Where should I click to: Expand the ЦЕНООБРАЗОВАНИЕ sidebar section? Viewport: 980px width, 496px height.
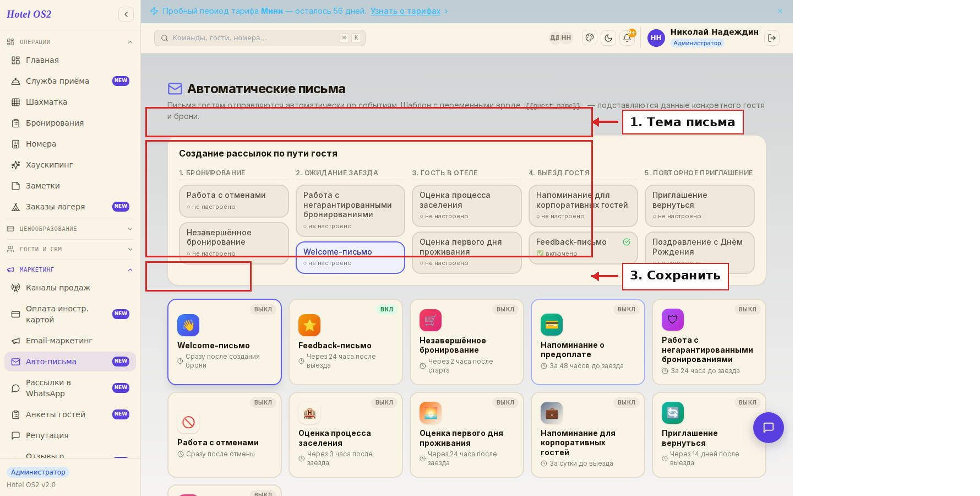(x=70, y=229)
